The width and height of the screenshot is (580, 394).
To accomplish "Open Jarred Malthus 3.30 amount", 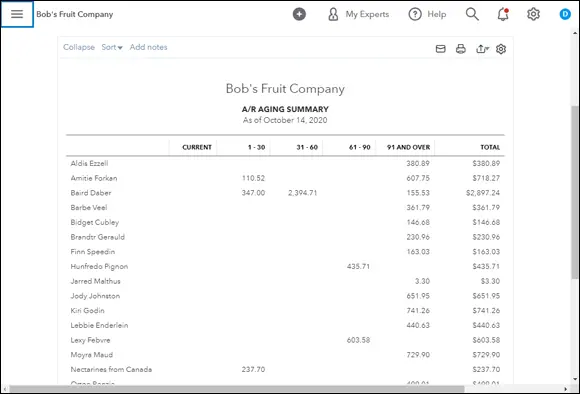I will tap(422, 282).
